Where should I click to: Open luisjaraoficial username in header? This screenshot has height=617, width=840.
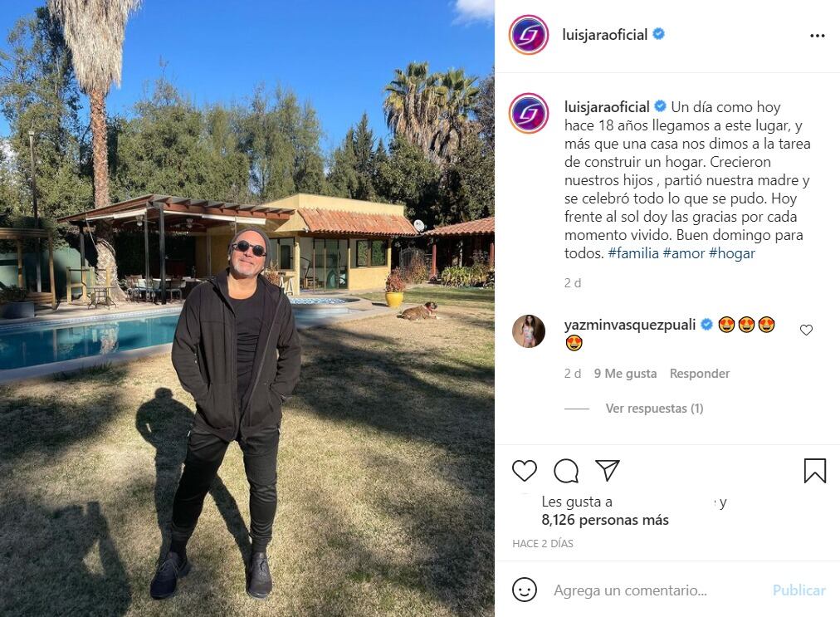(605, 35)
